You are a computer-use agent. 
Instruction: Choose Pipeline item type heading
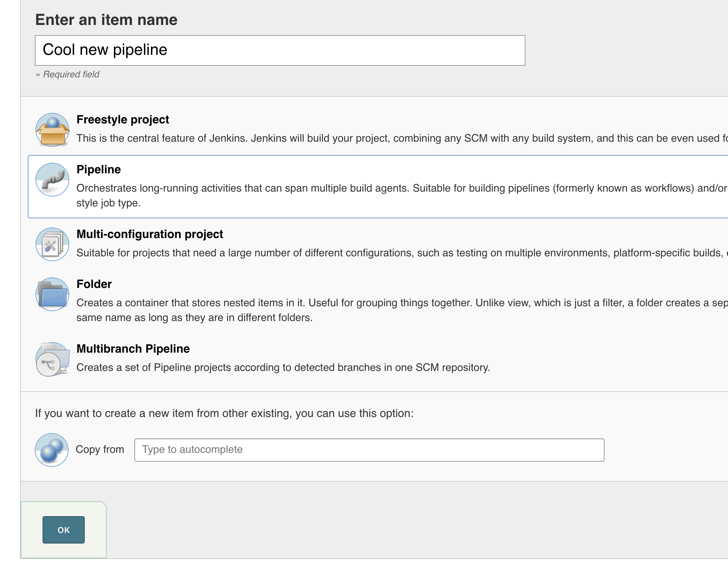point(98,169)
